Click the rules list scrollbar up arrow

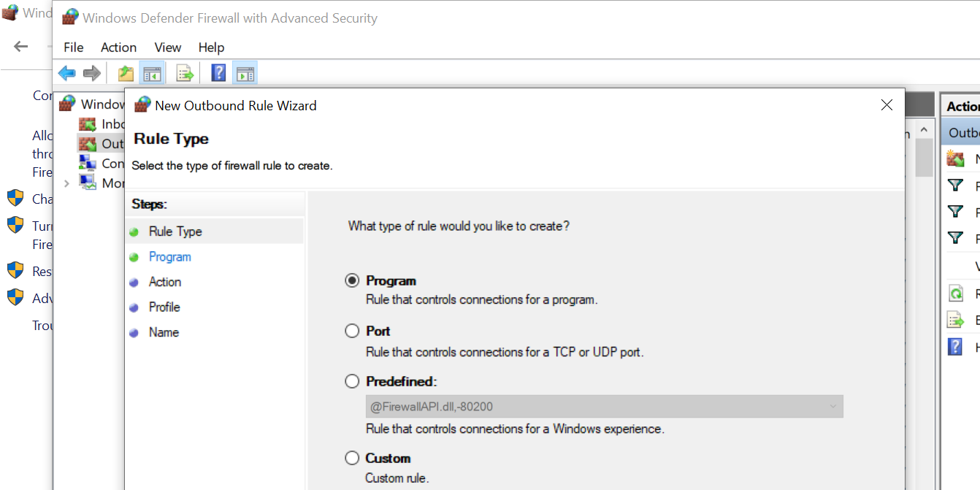[x=924, y=130]
